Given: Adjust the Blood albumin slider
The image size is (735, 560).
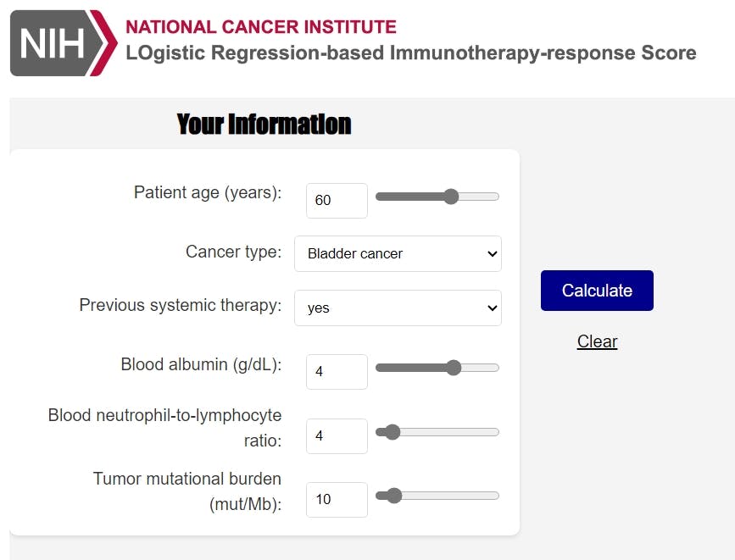Looking at the screenshot, I should [x=454, y=367].
